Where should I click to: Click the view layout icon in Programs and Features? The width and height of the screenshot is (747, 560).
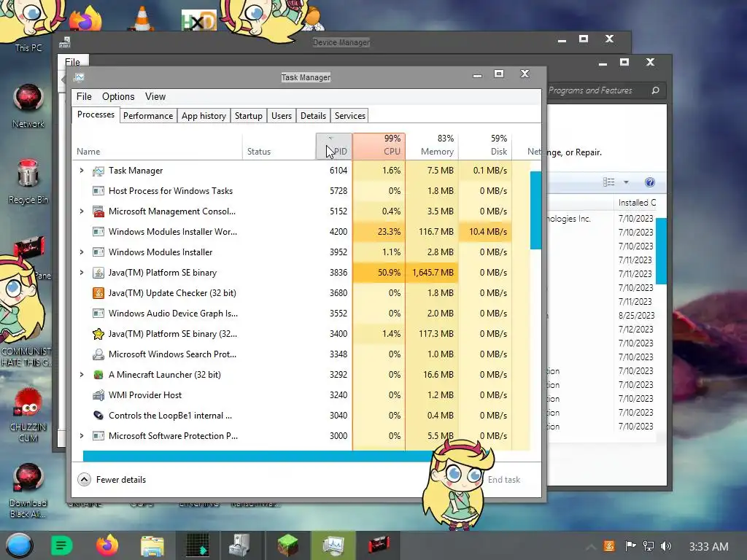pyautogui.click(x=609, y=182)
